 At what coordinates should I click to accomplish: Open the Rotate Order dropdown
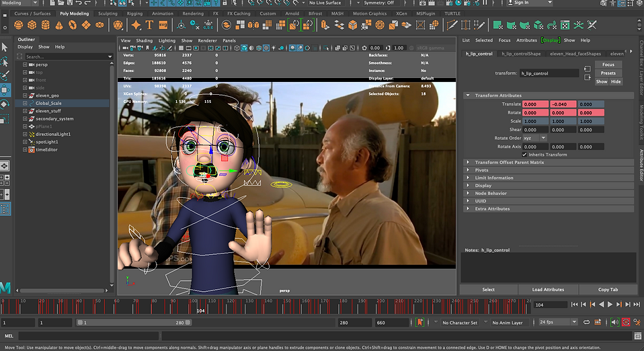coord(534,138)
